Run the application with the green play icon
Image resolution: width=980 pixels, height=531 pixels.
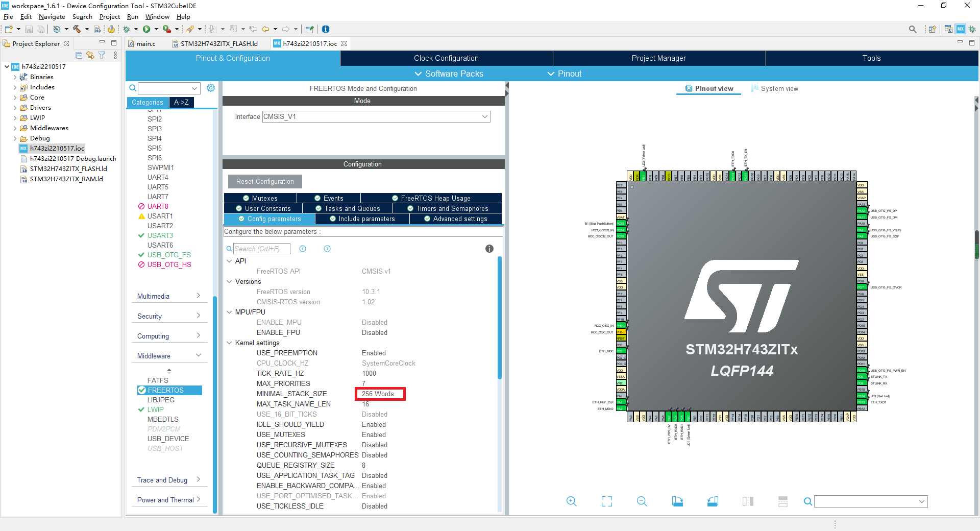pos(147,29)
